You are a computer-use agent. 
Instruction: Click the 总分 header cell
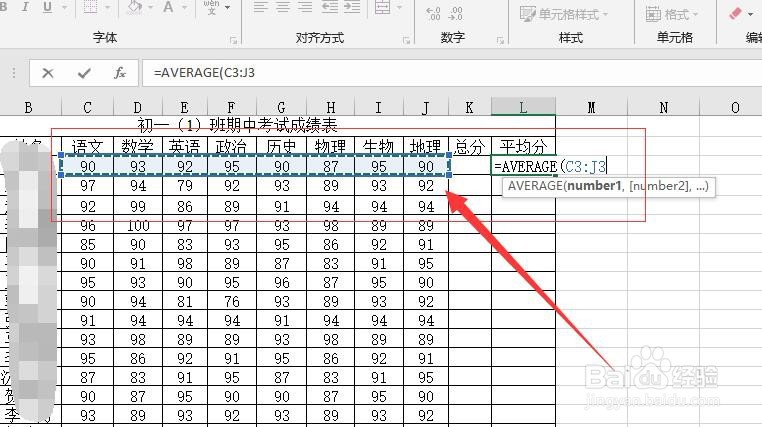click(469, 146)
